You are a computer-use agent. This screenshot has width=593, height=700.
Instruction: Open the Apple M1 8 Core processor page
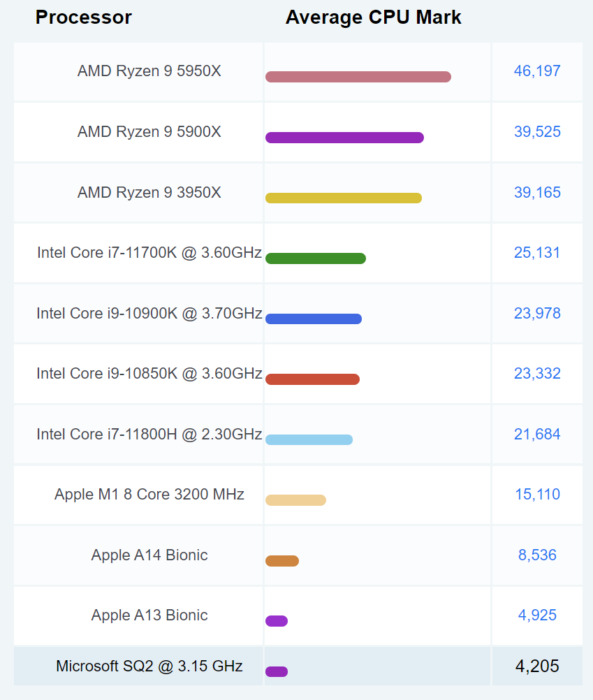[x=149, y=495]
